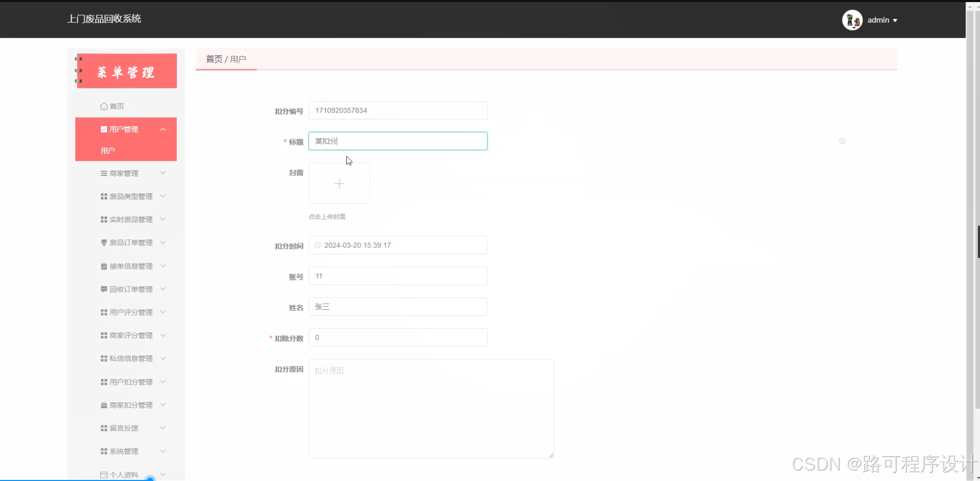Expand the 商家扣分管理 chevron

163,405
